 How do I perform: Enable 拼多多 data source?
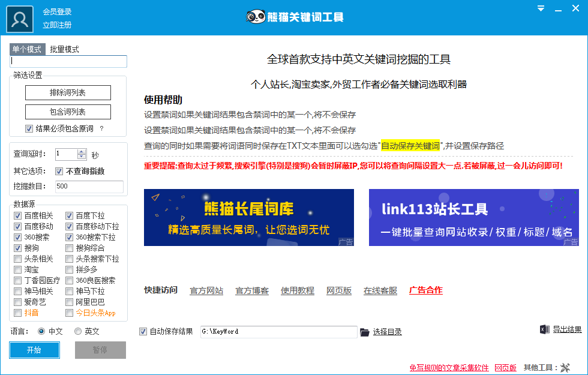(x=69, y=269)
